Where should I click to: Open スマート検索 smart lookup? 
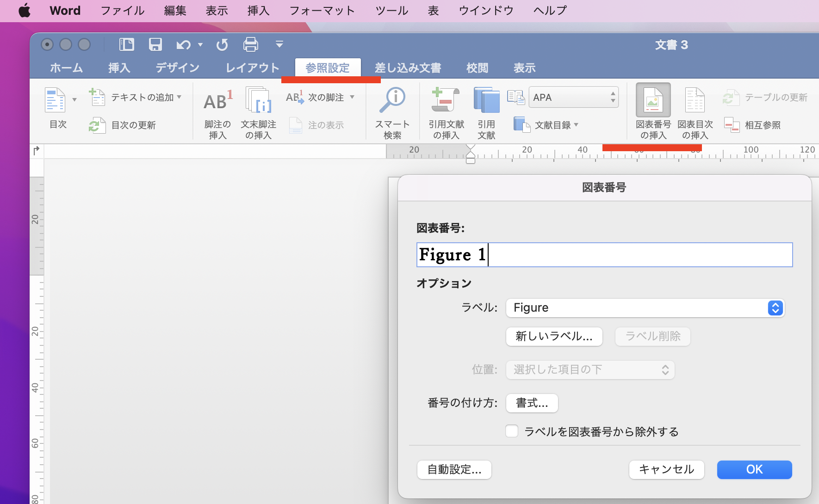click(392, 114)
